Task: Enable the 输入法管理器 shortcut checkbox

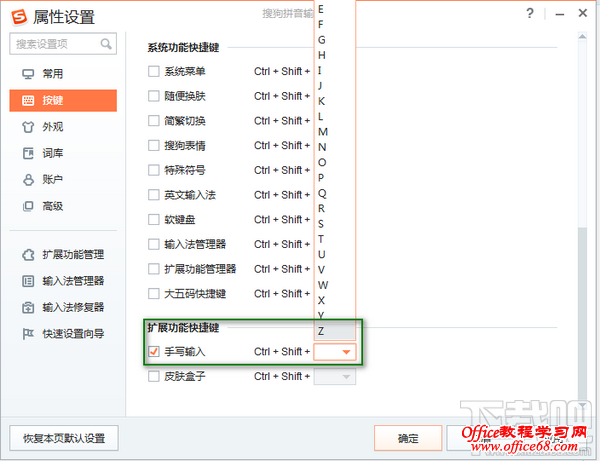Action: [x=154, y=244]
